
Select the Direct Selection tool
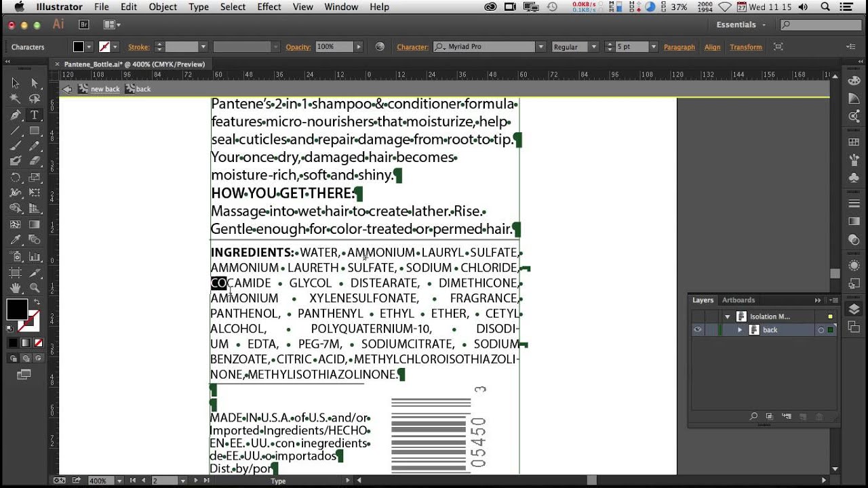[34, 83]
